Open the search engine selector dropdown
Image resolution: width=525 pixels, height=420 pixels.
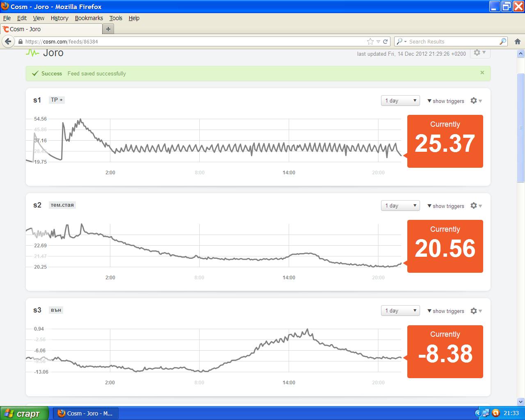tap(402, 41)
